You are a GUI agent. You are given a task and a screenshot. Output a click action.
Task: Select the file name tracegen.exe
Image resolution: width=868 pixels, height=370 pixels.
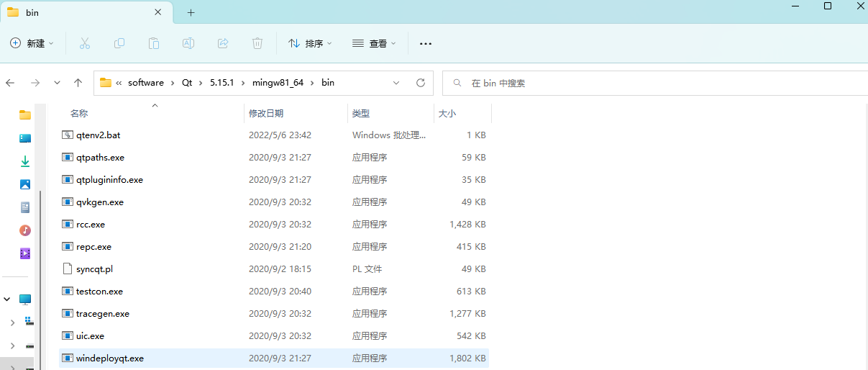tap(103, 313)
